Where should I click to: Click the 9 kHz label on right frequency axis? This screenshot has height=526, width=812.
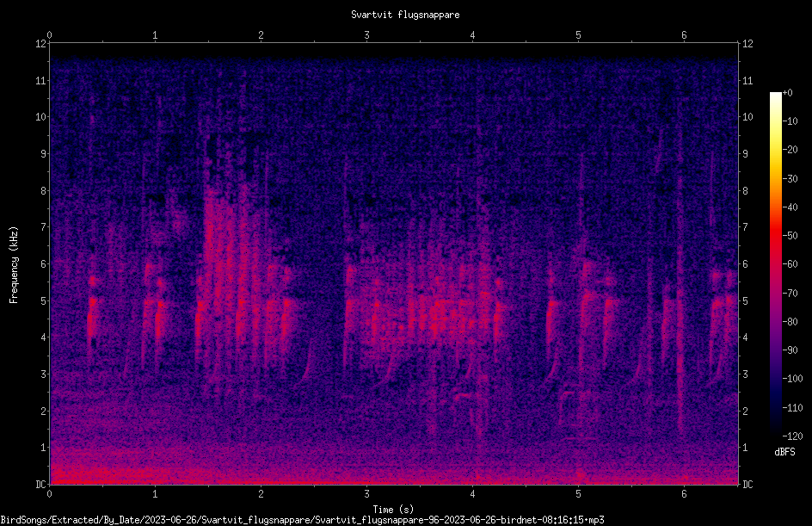[x=745, y=154]
